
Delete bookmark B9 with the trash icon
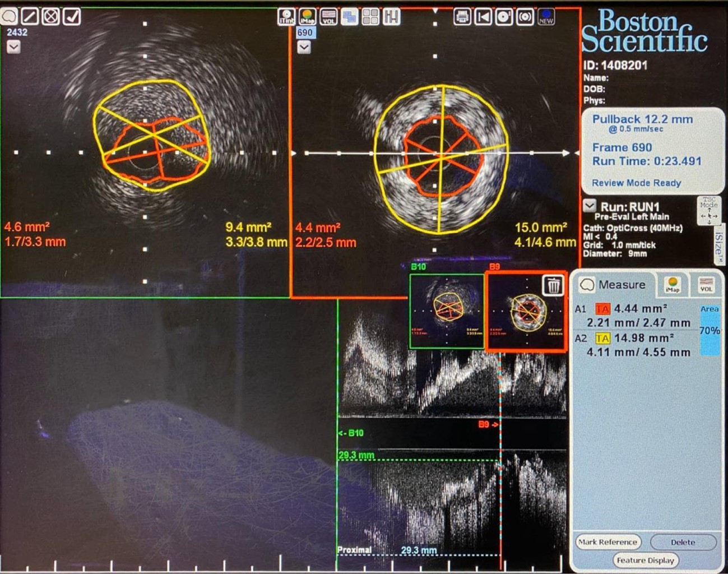[x=553, y=285]
